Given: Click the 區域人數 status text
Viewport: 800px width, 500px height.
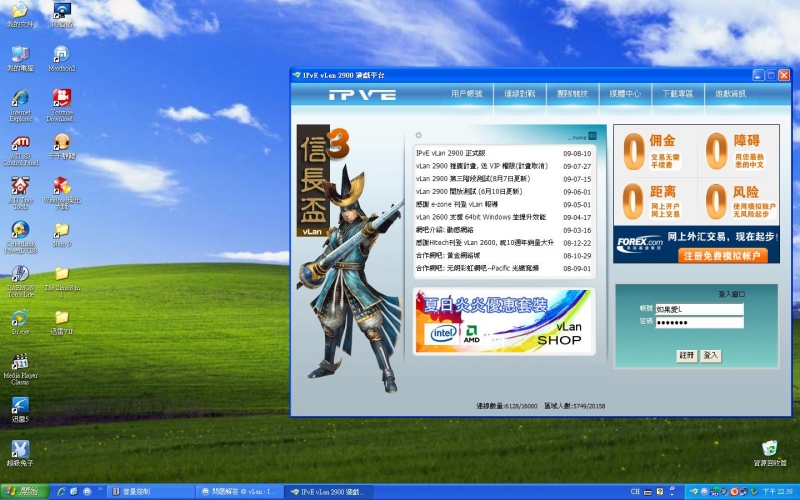Looking at the screenshot, I should (574, 406).
